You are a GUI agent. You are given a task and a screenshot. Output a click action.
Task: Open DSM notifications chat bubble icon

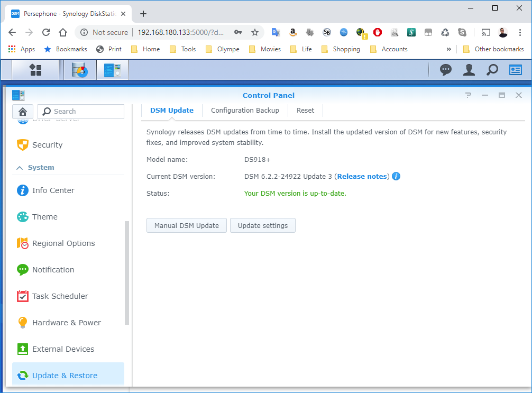(x=445, y=70)
